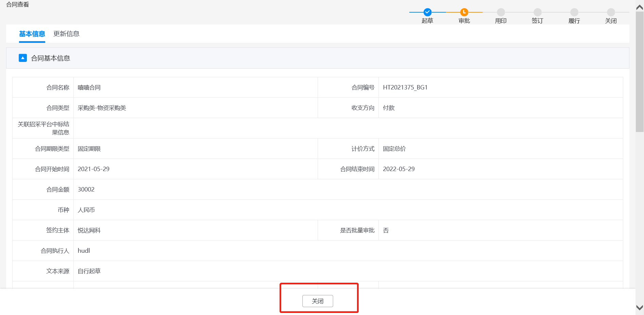
Task: Click the contract number HT2021375_BG1
Action: pos(405,87)
